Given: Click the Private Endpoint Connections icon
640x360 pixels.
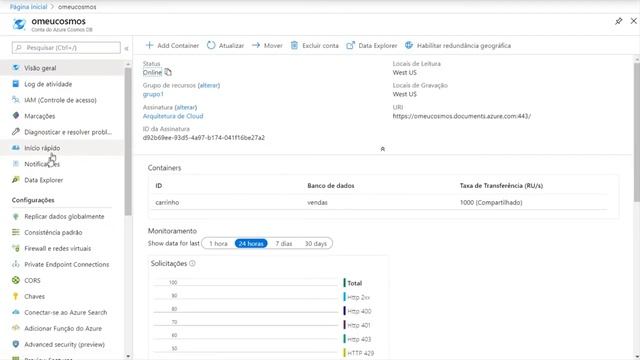Looking at the screenshot, I should pyautogui.click(x=16, y=264).
